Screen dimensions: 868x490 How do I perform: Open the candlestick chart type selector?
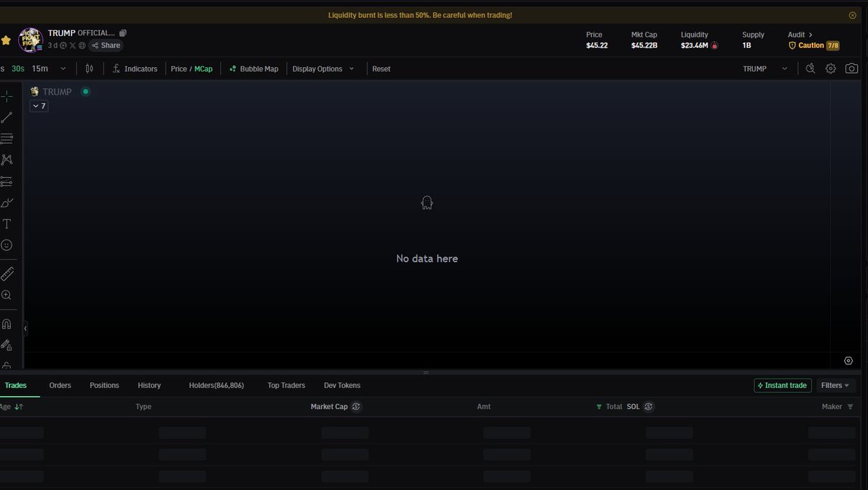tap(90, 69)
